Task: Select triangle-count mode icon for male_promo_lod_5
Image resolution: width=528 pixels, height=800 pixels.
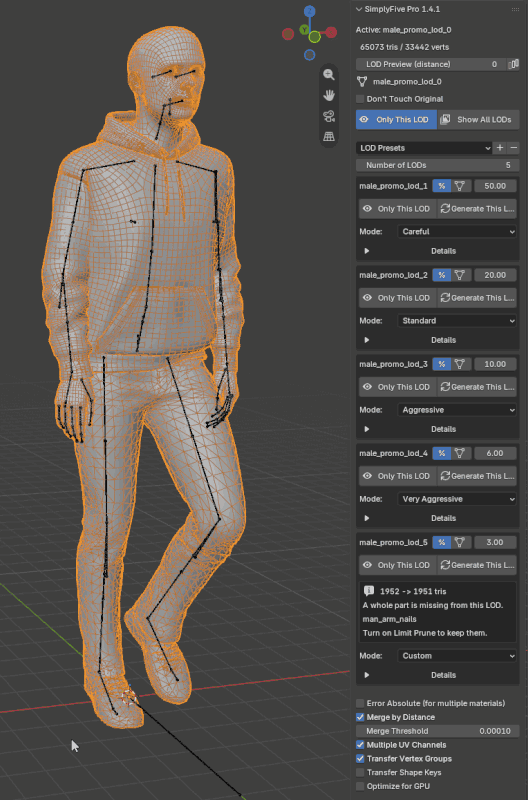Action: [460, 542]
